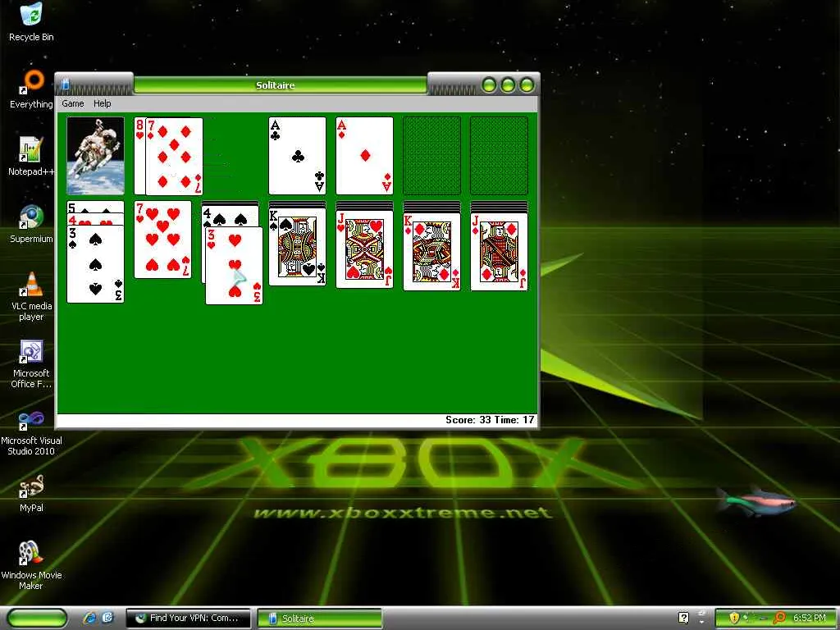Draw cards from the astronaut deck
Viewport: 840px width, 630px height.
tap(95, 155)
